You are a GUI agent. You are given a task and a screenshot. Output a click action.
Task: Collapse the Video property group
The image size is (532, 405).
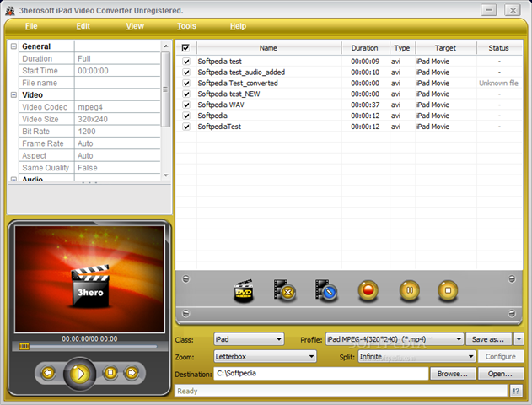[x=13, y=94]
